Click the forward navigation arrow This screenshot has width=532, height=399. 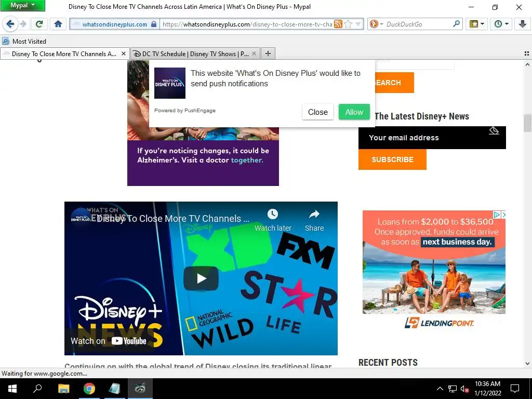coord(23,24)
